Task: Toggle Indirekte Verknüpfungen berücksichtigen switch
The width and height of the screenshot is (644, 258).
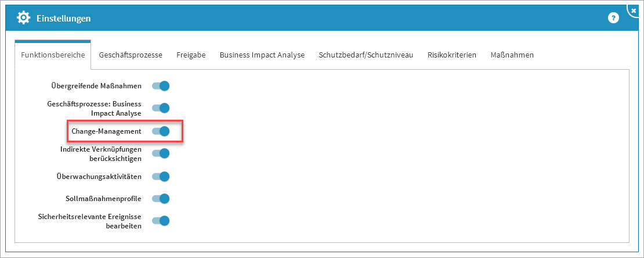Action: [160, 153]
